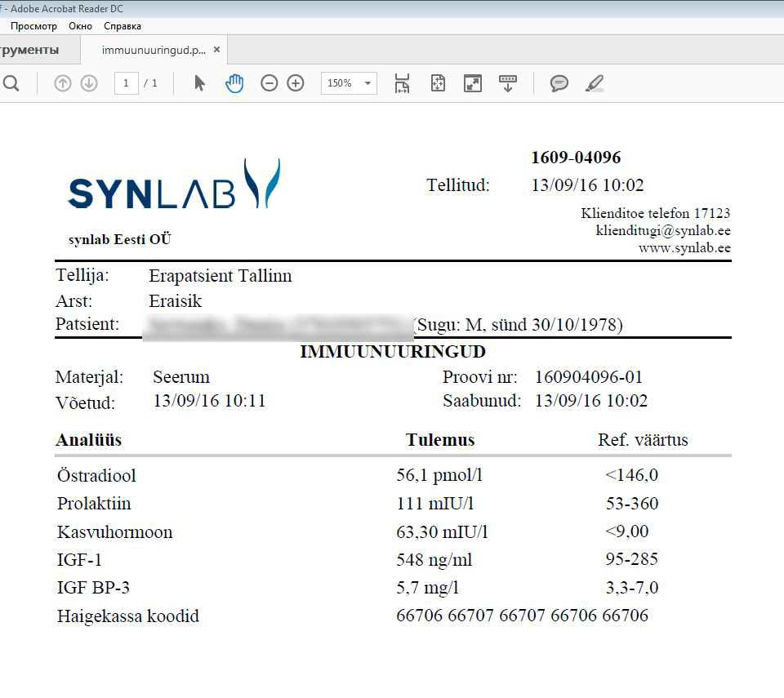Open the Справка menu

[x=122, y=26]
